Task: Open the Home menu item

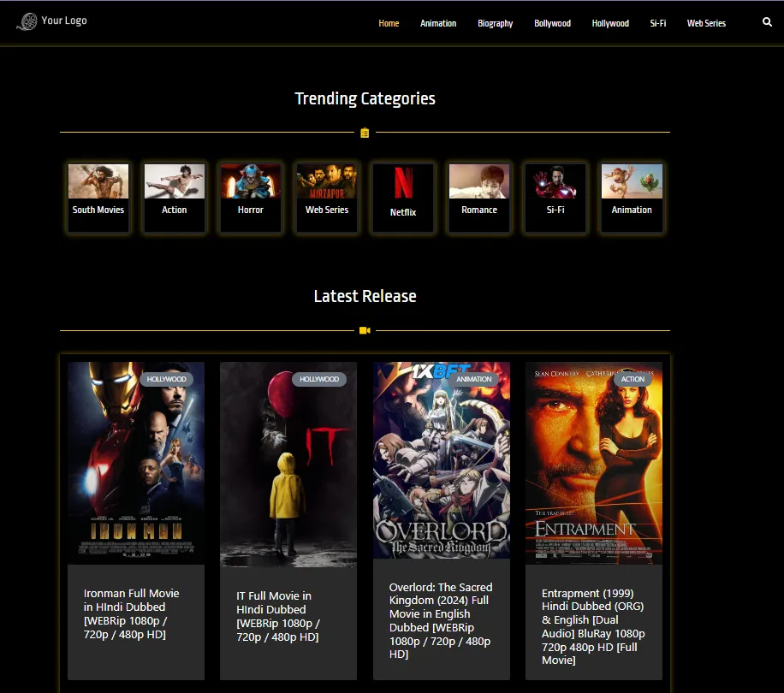Action: coord(389,23)
